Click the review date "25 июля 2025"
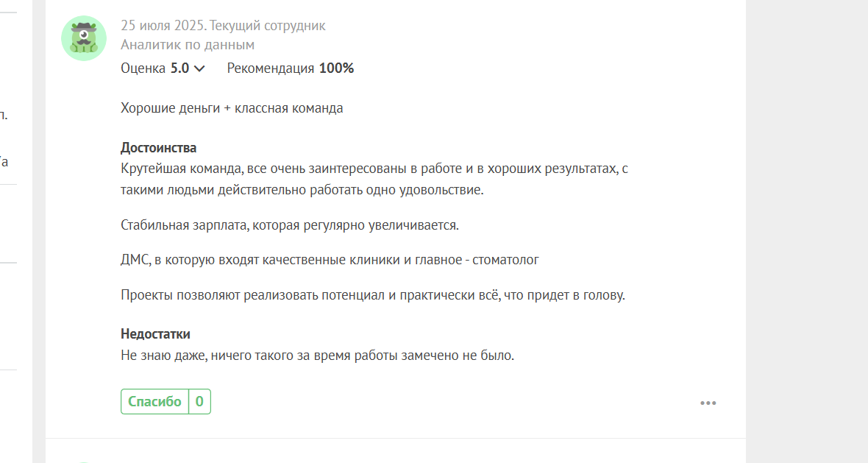The image size is (868, 463). coord(163,26)
